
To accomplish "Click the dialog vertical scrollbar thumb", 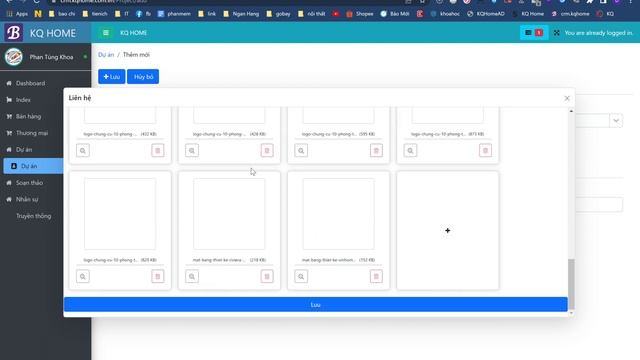I will pyautogui.click(x=571, y=284).
